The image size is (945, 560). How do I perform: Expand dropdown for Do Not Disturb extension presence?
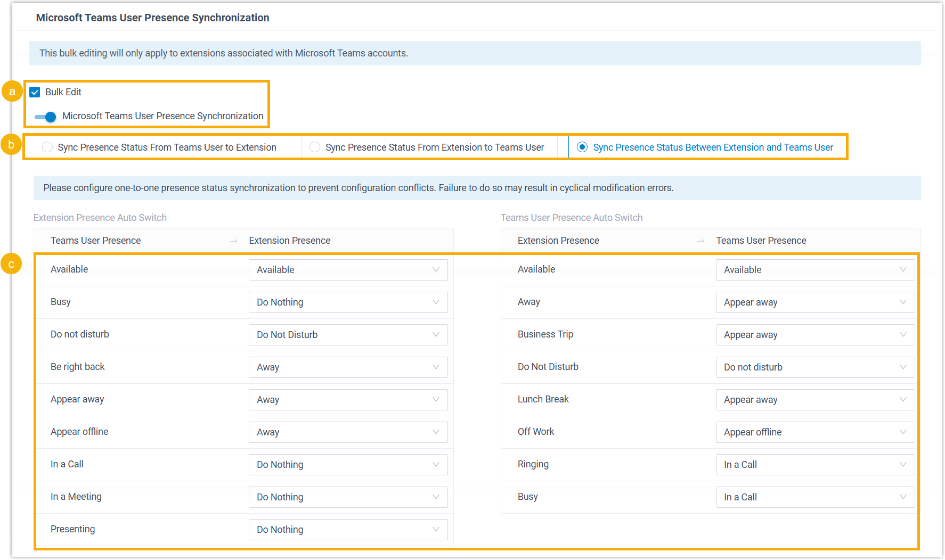tap(814, 367)
